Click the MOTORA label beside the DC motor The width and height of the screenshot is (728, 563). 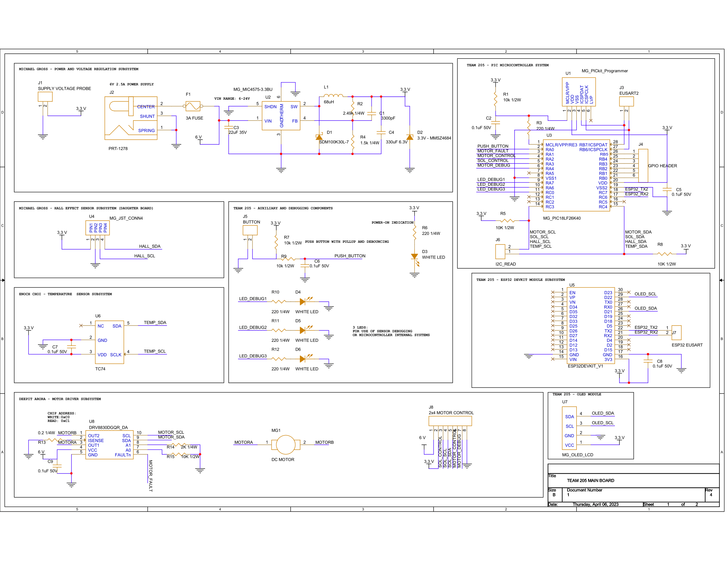click(x=244, y=442)
